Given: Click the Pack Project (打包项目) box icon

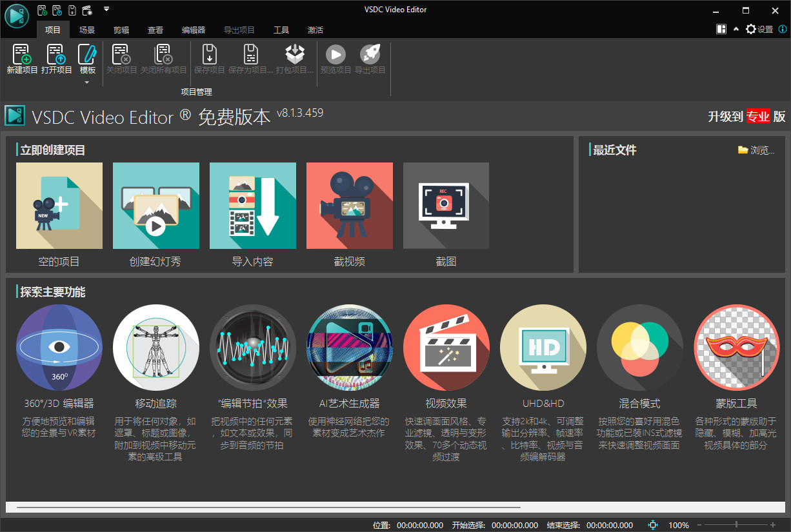Looking at the screenshot, I should (x=295, y=54).
